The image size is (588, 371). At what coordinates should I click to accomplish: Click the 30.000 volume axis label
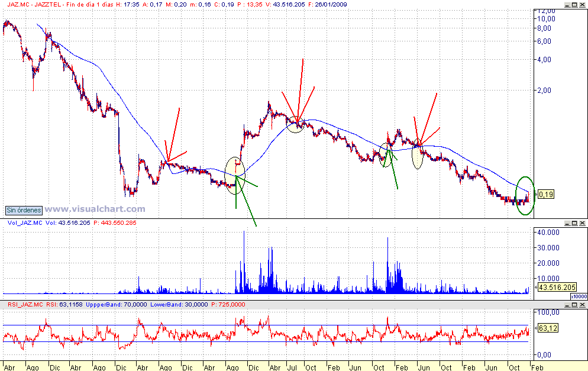(x=548, y=248)
